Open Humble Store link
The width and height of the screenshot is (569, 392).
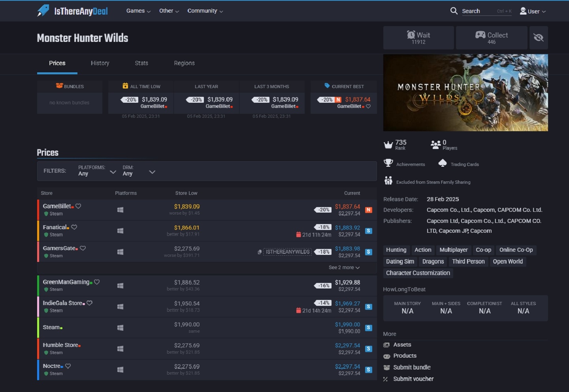point(60,345)
